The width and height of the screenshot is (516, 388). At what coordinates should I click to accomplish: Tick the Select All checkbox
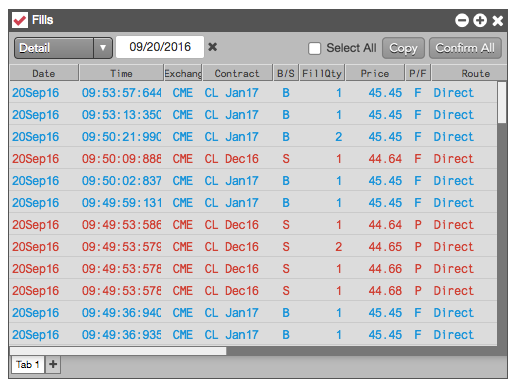tap(314, 48)
